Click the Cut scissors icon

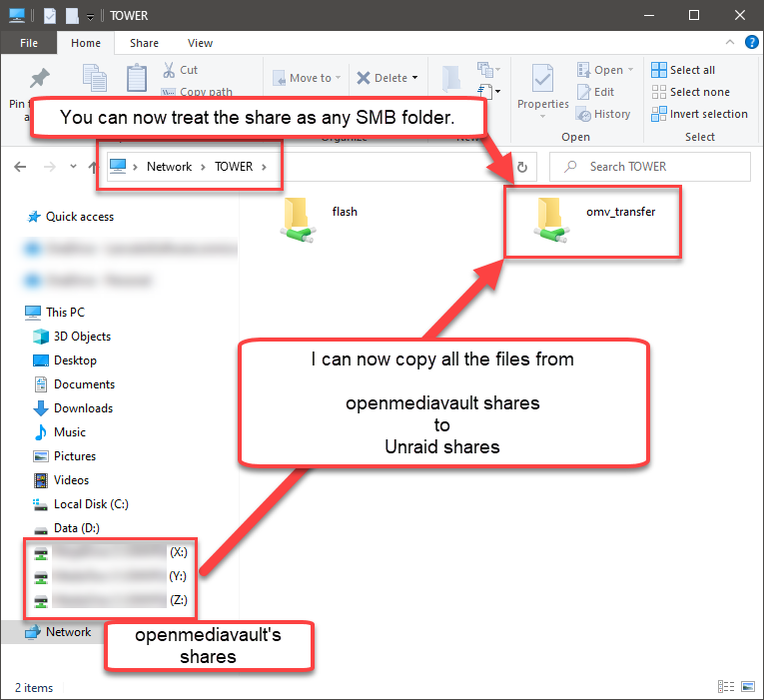pyautogui.click(x=170, y=70)
